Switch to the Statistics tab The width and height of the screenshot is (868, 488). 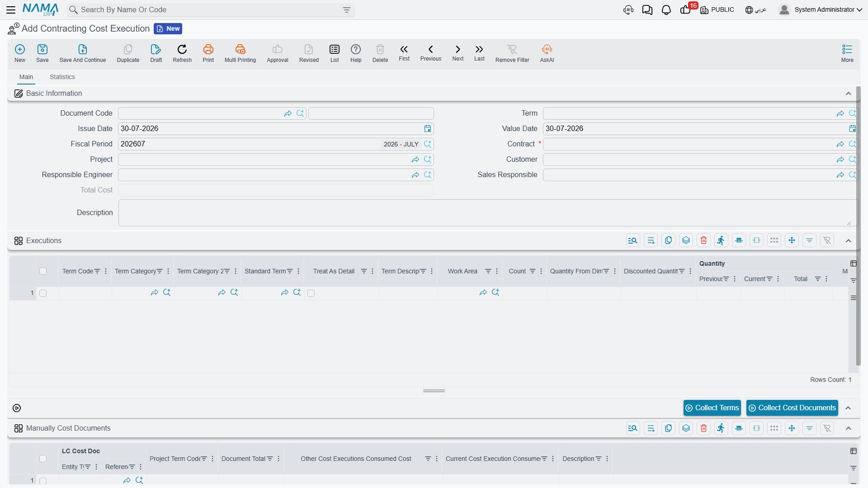tap(62, 77)
